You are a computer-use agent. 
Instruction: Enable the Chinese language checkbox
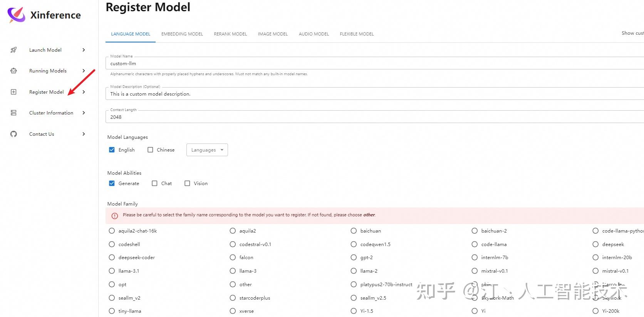[150, 150]
